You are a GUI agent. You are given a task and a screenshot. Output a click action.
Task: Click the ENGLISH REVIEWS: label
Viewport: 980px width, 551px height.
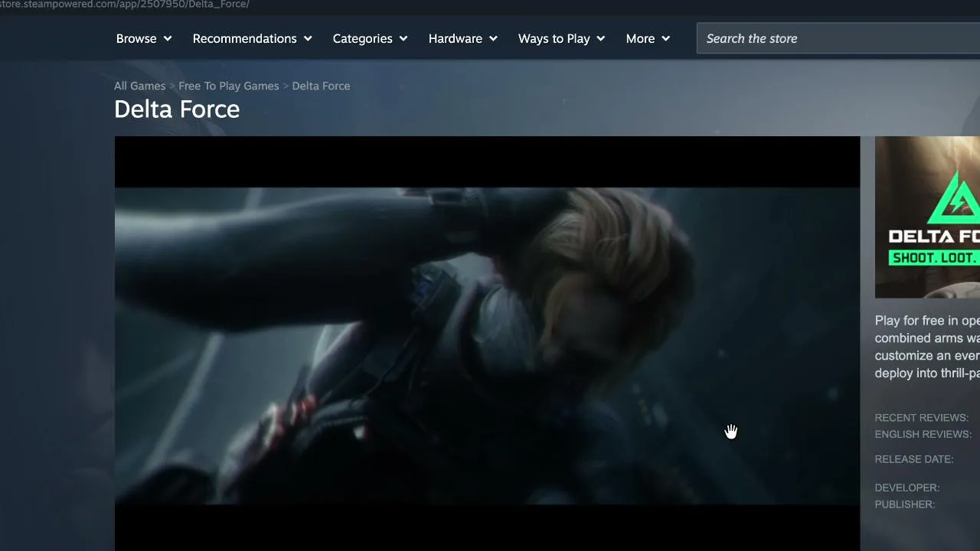click(x=923, y=434)
